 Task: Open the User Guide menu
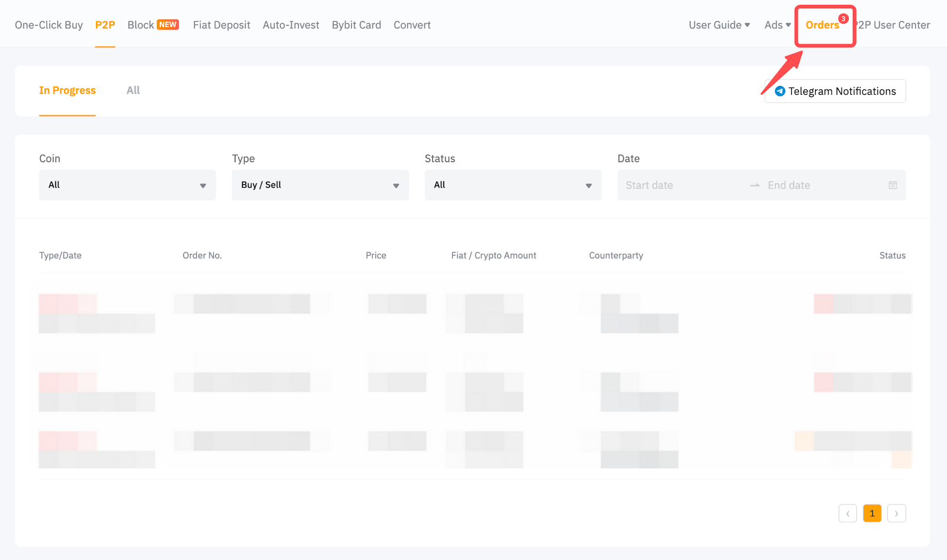pyautogui.click(x=719, y=25)
